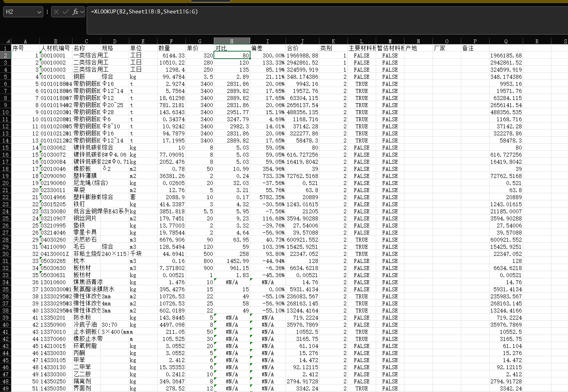Select row 49 header
This screenshot has height=392, width=568.
tap(6, 388)
